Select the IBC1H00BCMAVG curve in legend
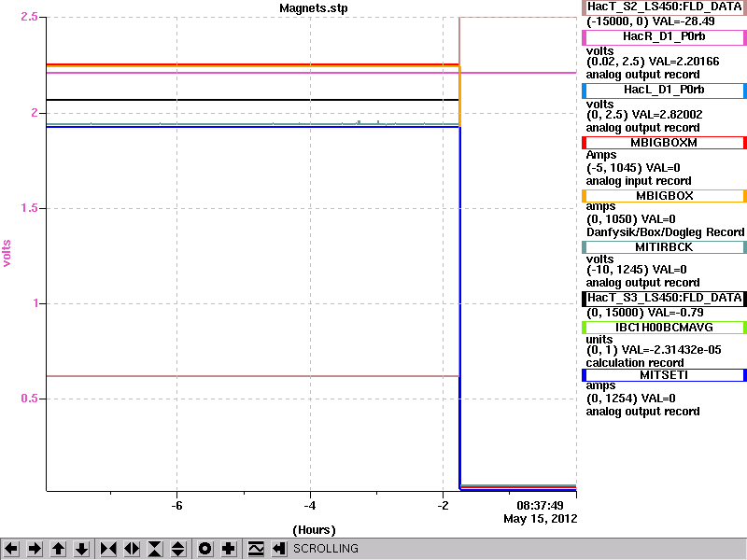This screenshot has width=747, height=560. point(664,328)
